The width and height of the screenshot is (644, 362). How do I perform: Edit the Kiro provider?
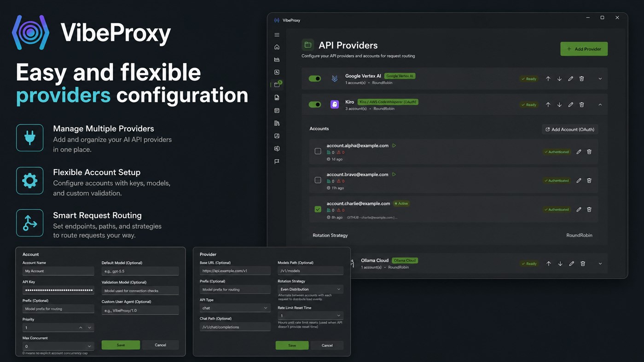click(x=570, y=104)
